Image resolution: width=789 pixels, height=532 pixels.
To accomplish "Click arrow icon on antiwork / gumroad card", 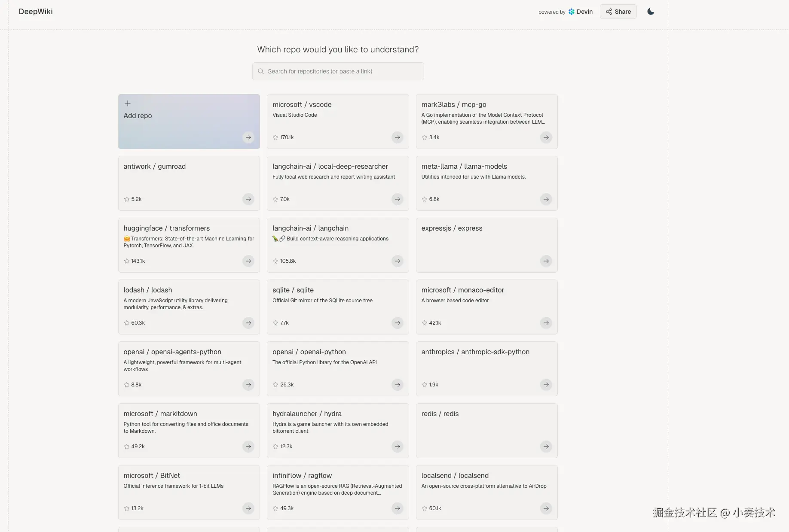I will coord(248,199).
